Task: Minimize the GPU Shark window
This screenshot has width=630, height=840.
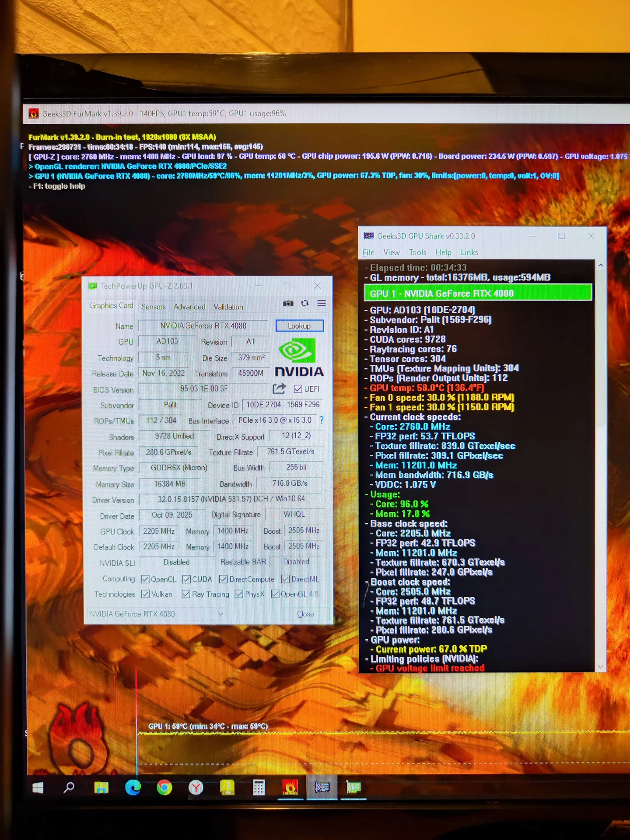Action: tap(532, 236)
